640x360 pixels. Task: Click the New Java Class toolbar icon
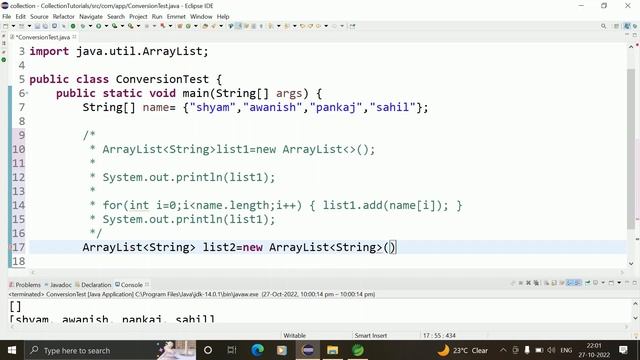[188, 26]
